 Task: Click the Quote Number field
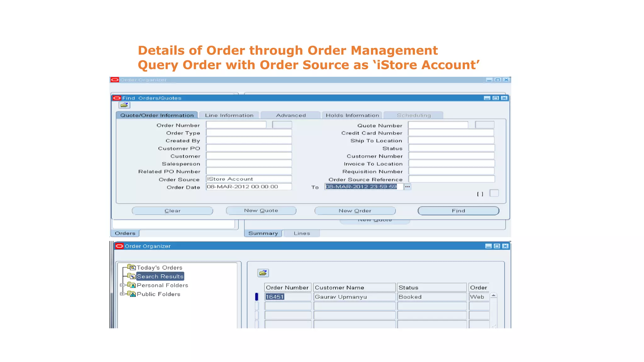[438, 125]
